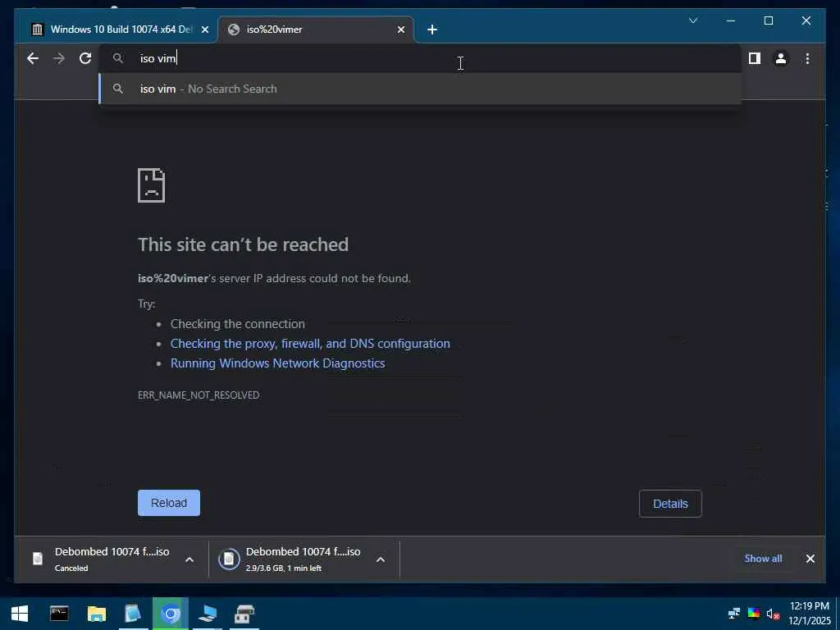Open File Explorer from the taskbar
This screenshot has height=630, width=840.
coord(97,614)
